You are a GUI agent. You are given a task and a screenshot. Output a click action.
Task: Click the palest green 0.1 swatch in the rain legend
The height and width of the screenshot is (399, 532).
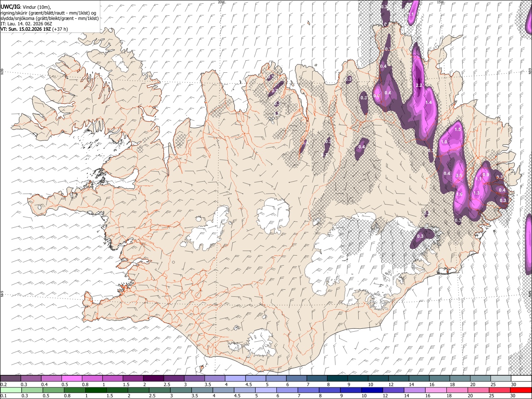pyautogui.click(x=11, y=390)
